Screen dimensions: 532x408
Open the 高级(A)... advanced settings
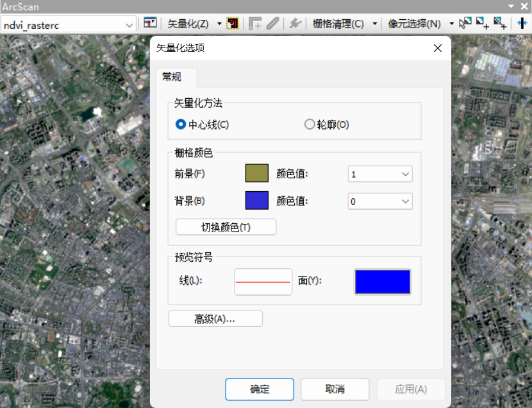(x=215, y=319)
